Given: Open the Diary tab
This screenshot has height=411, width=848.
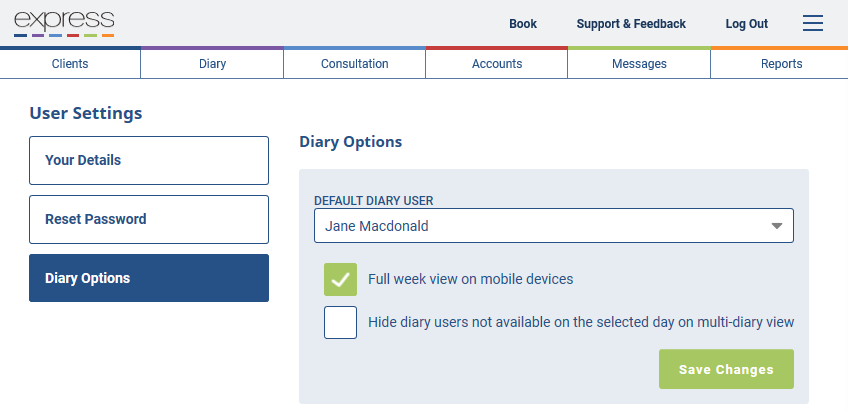Looking at the screenshot, I should tap(212, 64).
